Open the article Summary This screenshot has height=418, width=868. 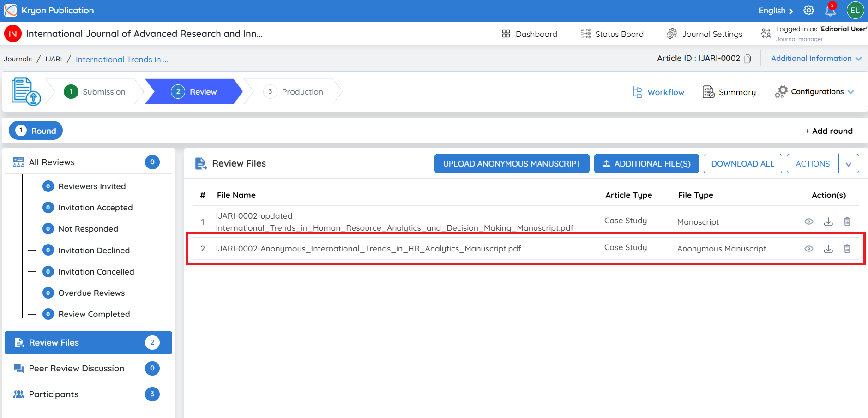pyautogui.click(x=729, y=92)
